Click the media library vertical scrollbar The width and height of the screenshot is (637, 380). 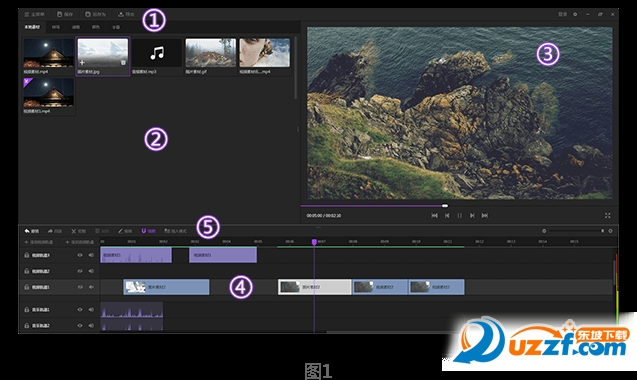(x=295, y=68)
